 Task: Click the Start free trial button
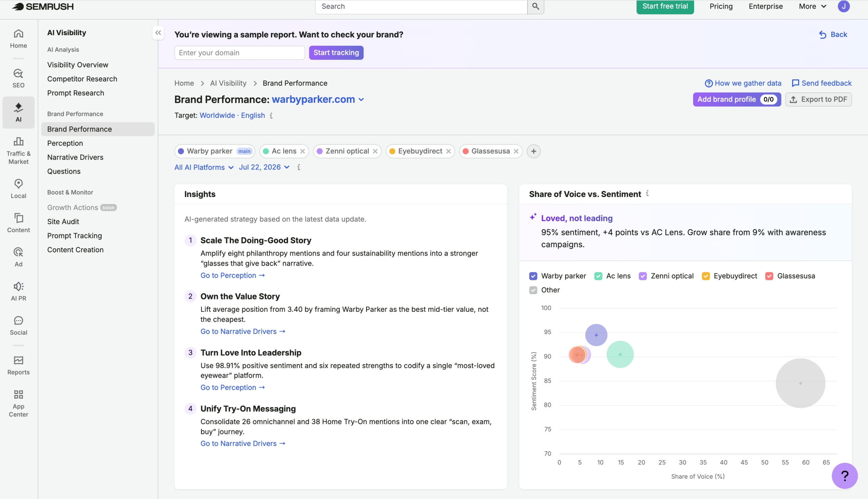[x=665, y=6]
